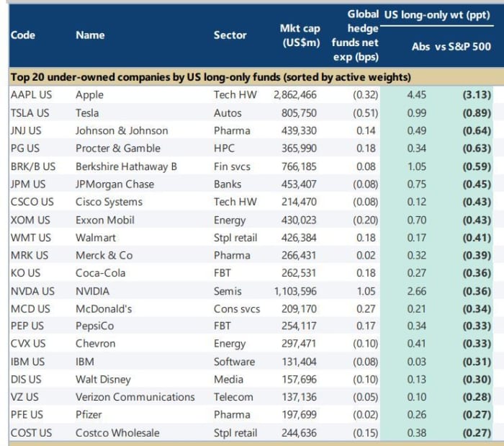The height and width of the screenshot is (446, 504).
Task: Select the PG US ticker code
Action: tap(25, 148)
